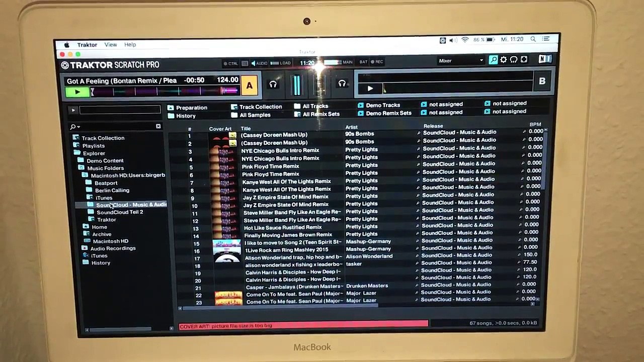644x362 pixels.
Task: Click the Deck B letter button
Action: click(x=542, y=81)
